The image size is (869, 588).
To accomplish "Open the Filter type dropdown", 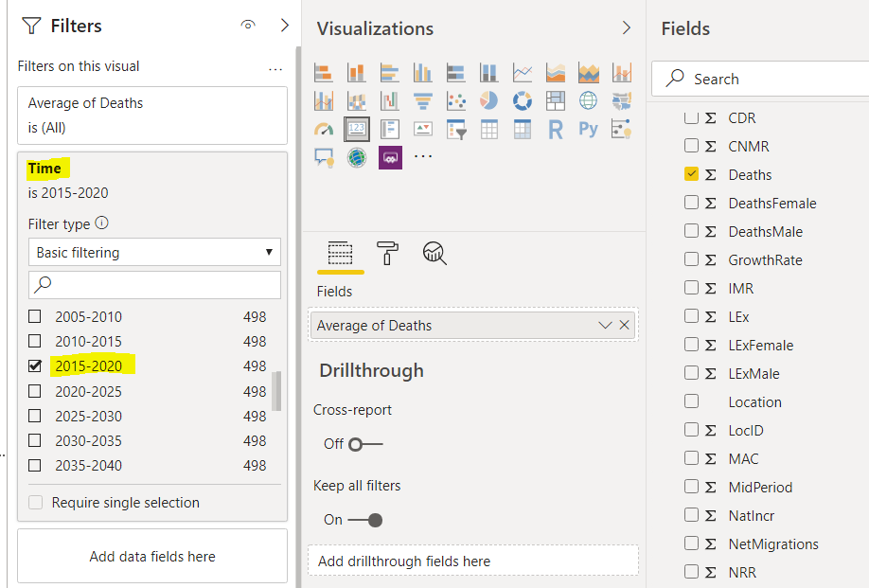I will pyautogui.click(x=154, y=253).
